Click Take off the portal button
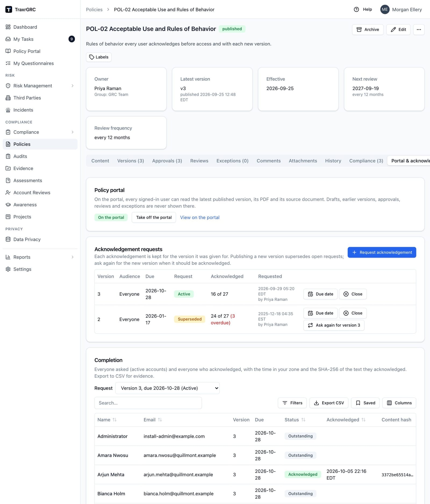 (154, 217)
